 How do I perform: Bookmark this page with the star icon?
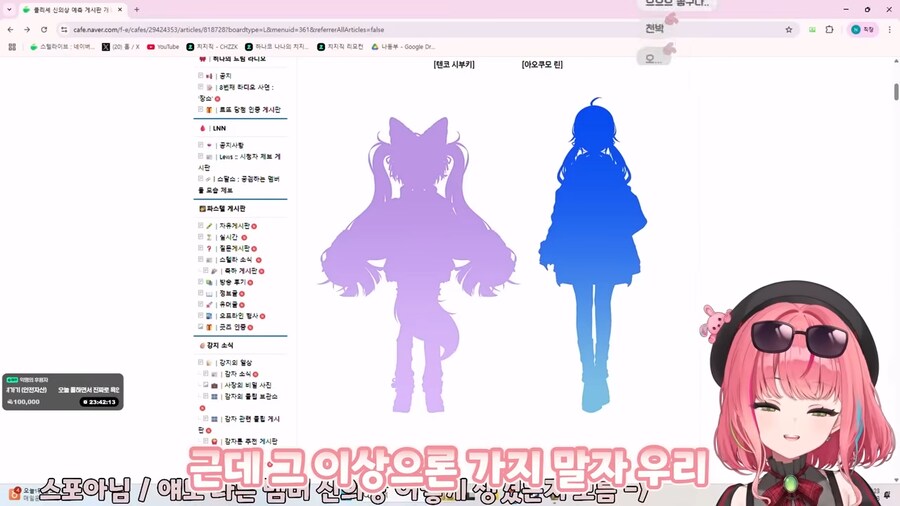tap(789, 29)
